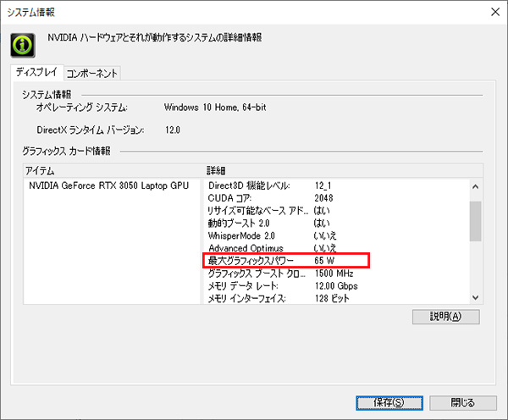The height and width of the screenshot is (420, 508).
Task: Click the Windows 10 Home, 64-bit text
Action: 215,108
